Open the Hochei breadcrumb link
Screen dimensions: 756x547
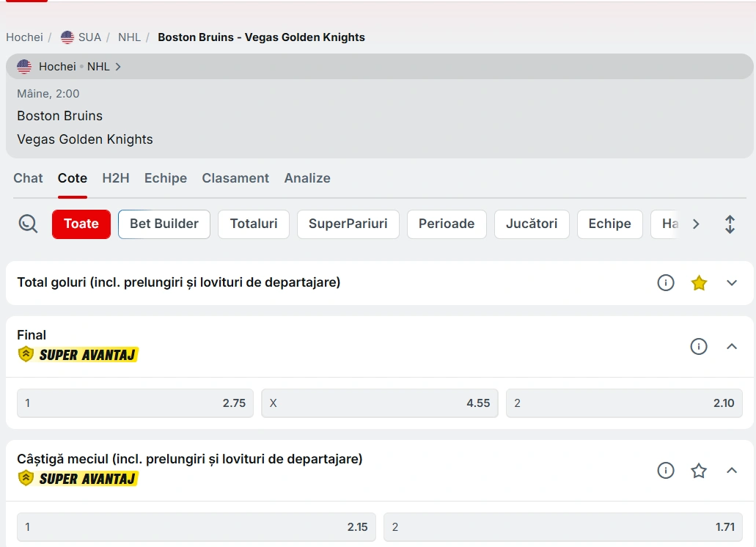24,37
